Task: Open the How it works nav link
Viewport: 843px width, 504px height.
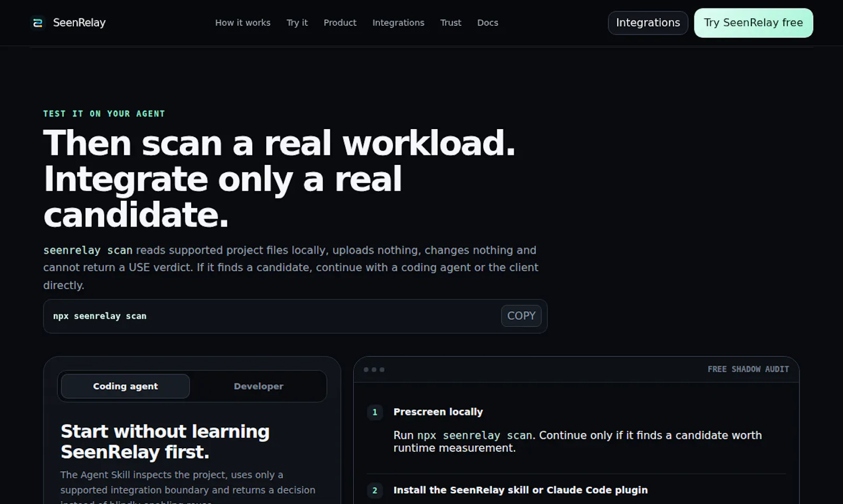Action: point(242,23)
